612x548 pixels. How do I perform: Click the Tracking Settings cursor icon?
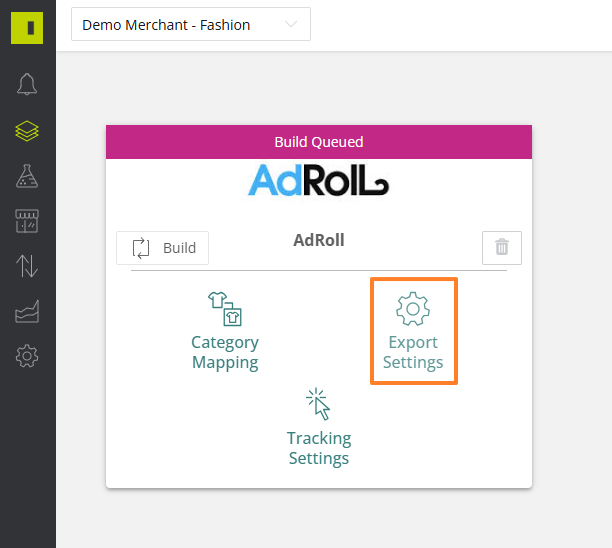coord(318,404)
